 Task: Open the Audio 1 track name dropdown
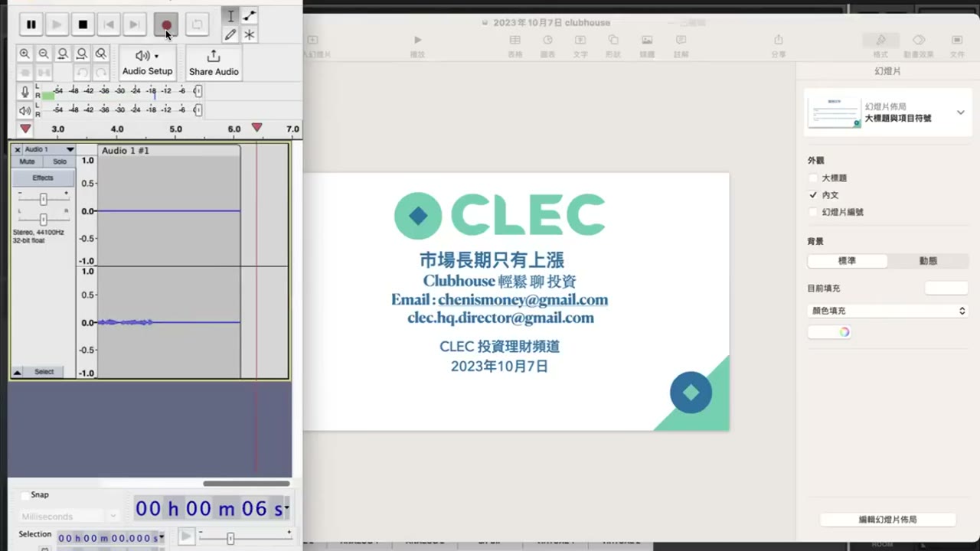(49, 149)
